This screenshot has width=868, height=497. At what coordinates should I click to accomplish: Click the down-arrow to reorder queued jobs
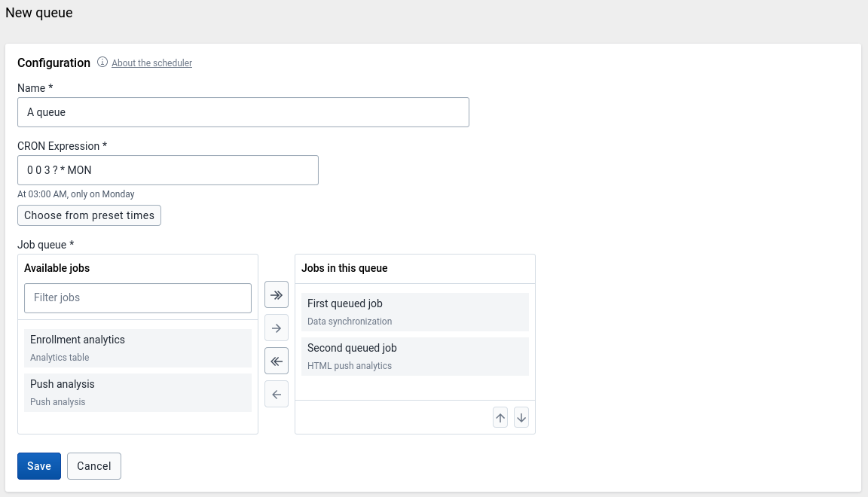coord(521,416)
